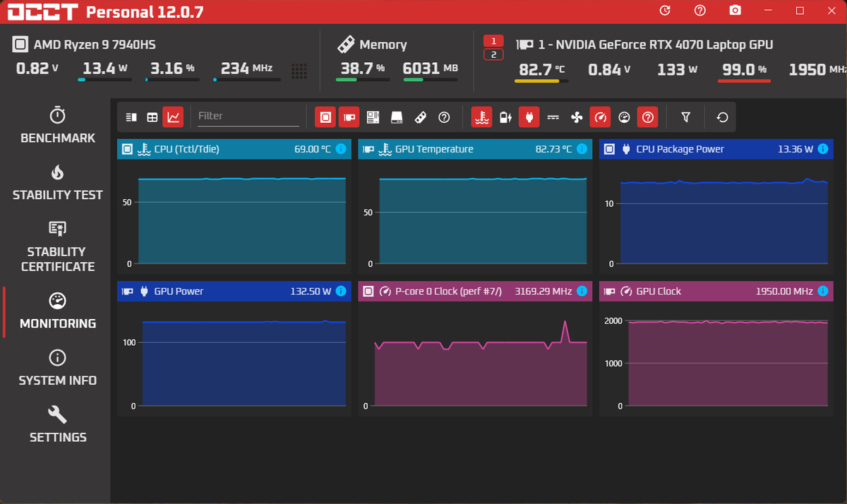Select GPU number 1 in header
The image size is (847, 504).
[493, 41]
